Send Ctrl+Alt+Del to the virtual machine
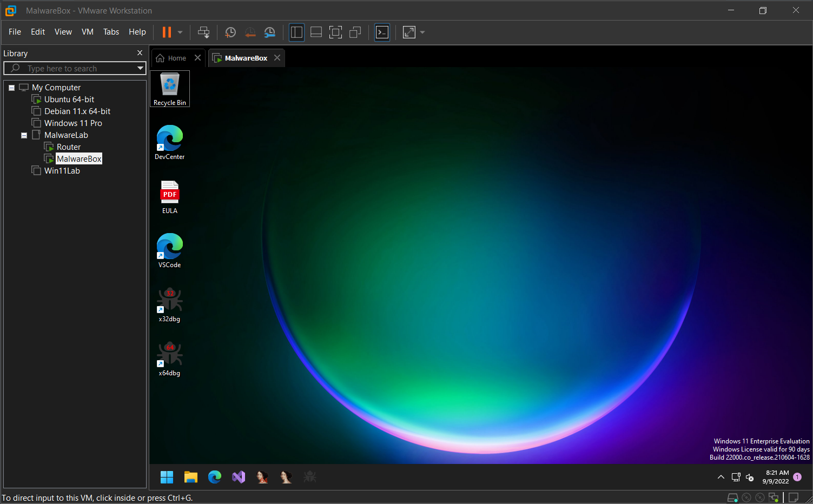 (x=203, y=32)
